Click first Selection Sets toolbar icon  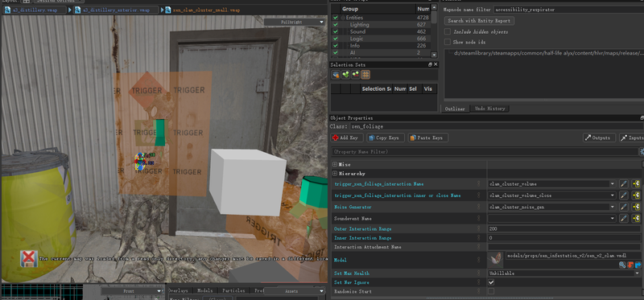click(336, 75)
